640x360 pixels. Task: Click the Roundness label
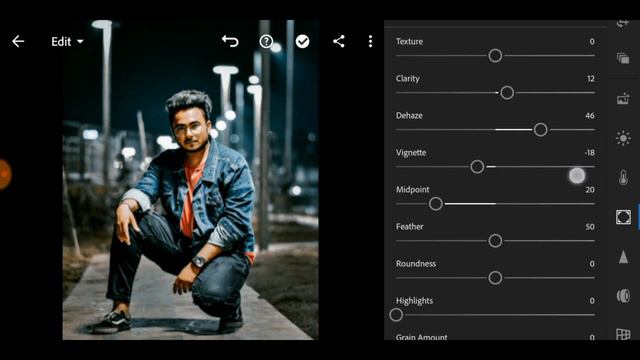[x=416, y=264]
